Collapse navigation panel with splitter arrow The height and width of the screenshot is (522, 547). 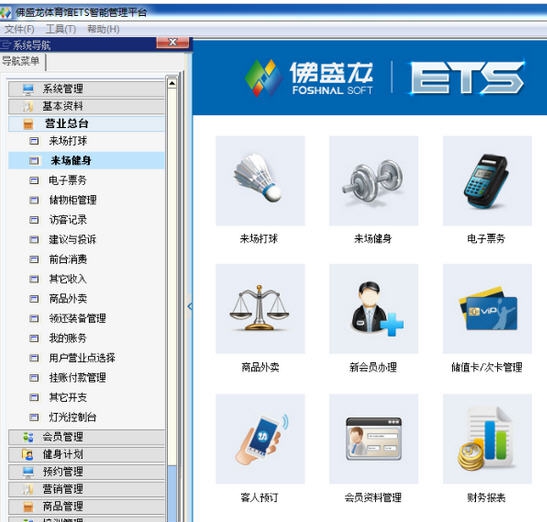[190, 306]
